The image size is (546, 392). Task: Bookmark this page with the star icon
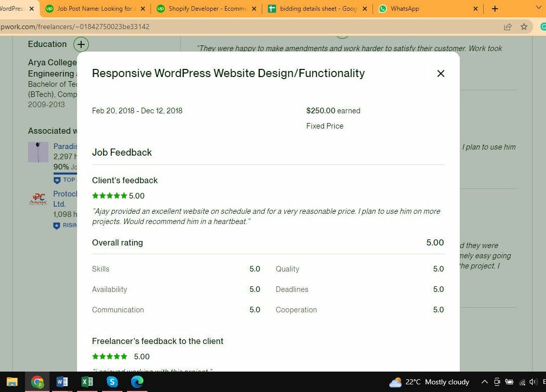524,27
